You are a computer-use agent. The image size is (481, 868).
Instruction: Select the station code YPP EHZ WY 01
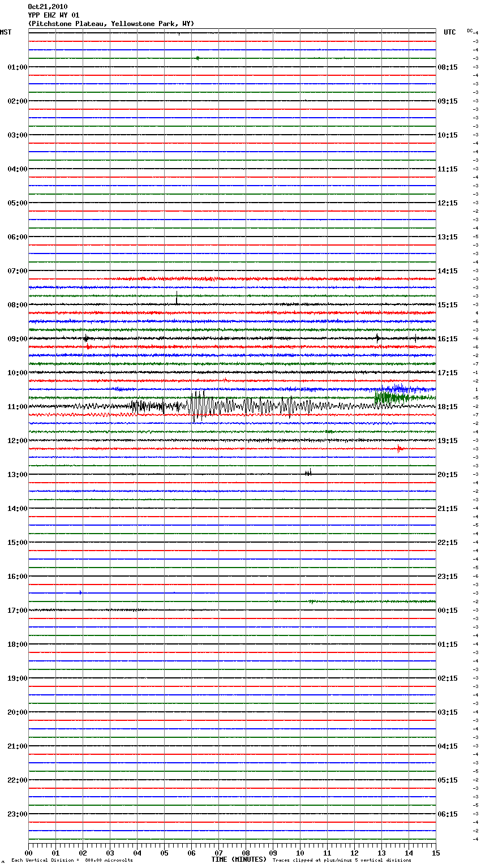[x=54, y=15]
